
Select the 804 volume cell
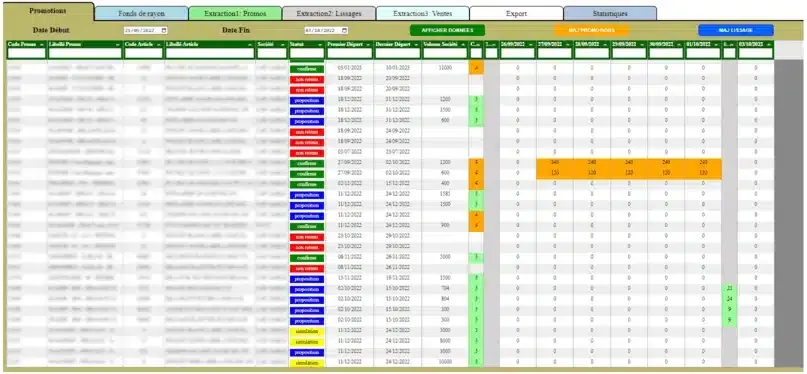click(x=445, y=299)
